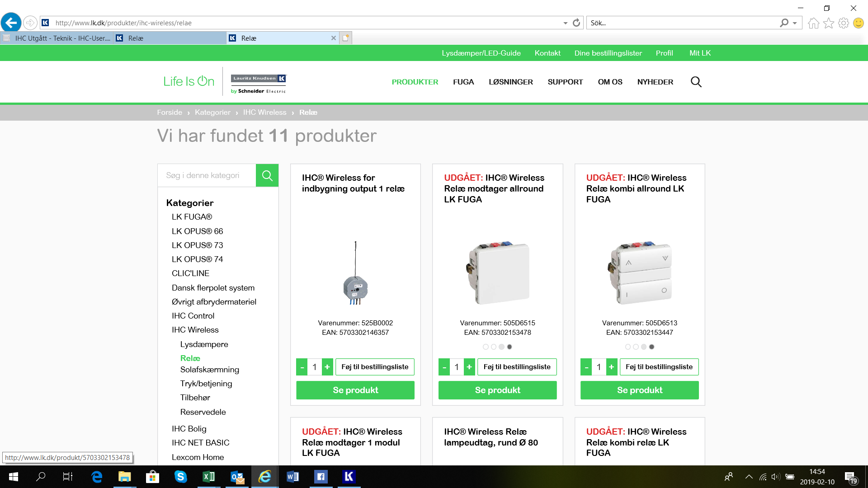Select last image dot of 505D6515 product

point(509,347)
